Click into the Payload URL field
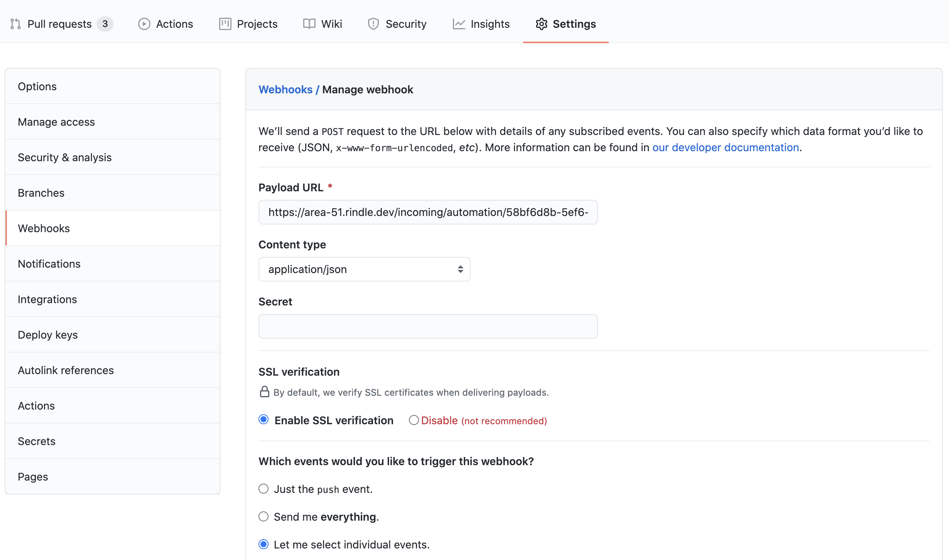This screenshot has height=560, width=949. (x=428, y=212)
